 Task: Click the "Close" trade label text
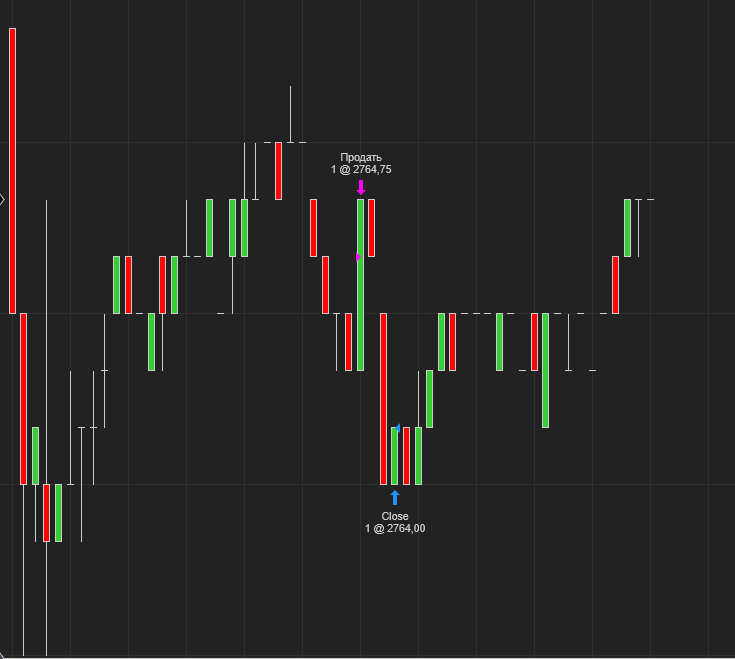(x=395, y=516)
